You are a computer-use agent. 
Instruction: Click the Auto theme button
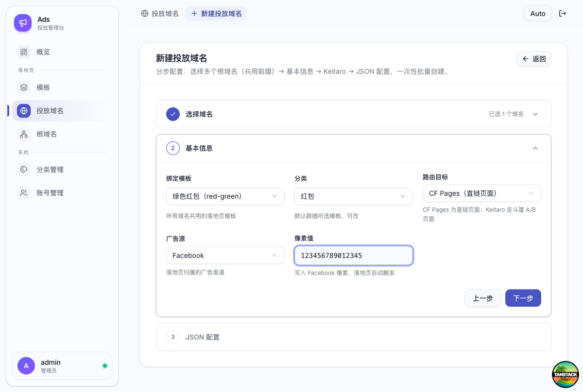(x=538, y=14)
